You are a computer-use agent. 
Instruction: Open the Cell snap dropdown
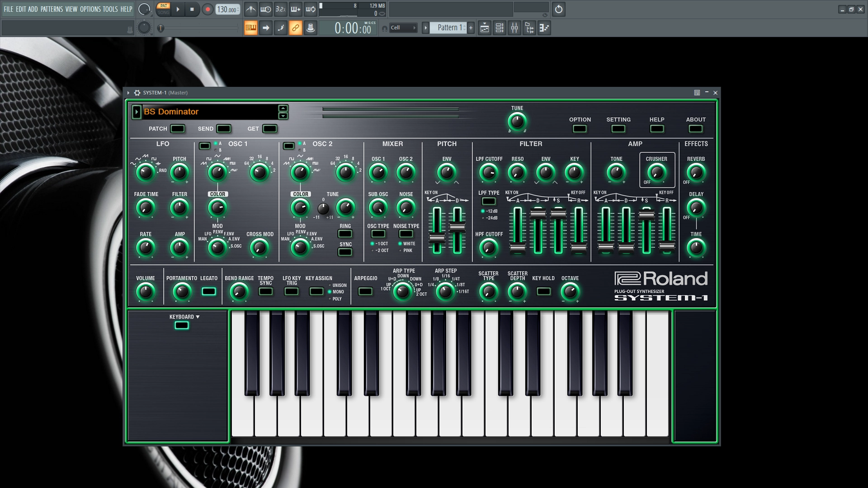pyautogui.click(x=403, y=28)
